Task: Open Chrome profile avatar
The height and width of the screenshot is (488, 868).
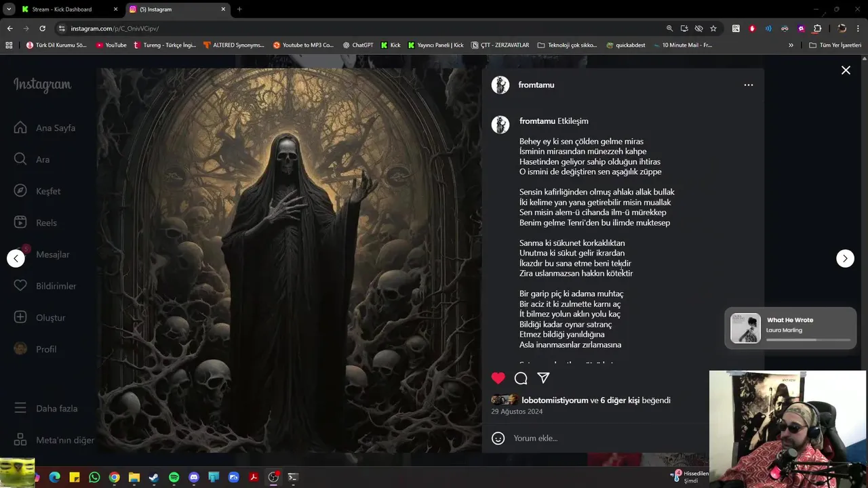Action: (842, 28)
